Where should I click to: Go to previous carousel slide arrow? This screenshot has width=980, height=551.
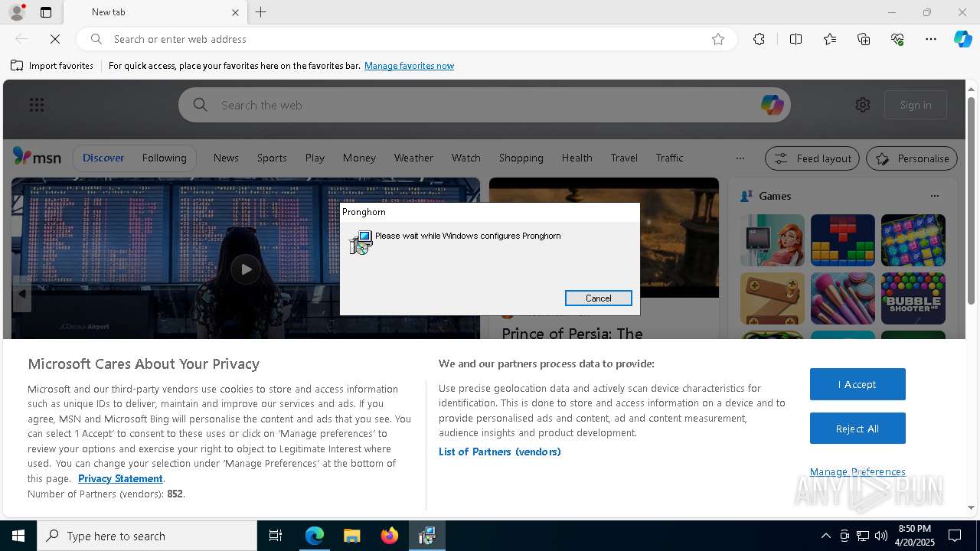(x=21, y=294)
